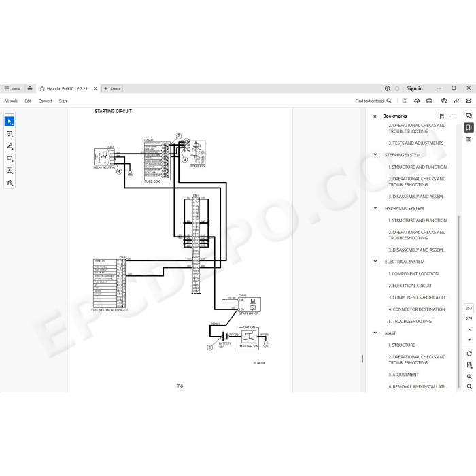
Task: Zoom out with the magnifier minus icon
Action: click(469, 386)
